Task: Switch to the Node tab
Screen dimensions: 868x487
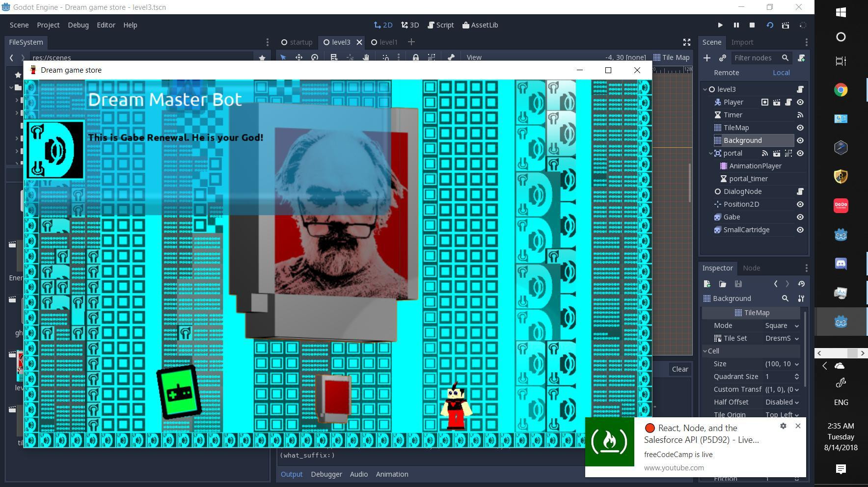Action: pyautogui.click(x=751, y=268)
